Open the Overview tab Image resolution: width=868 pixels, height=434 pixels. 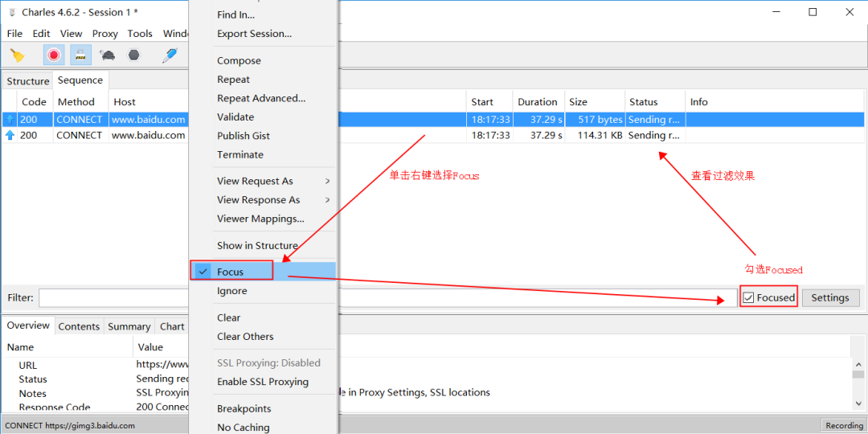tap(28, 325)
